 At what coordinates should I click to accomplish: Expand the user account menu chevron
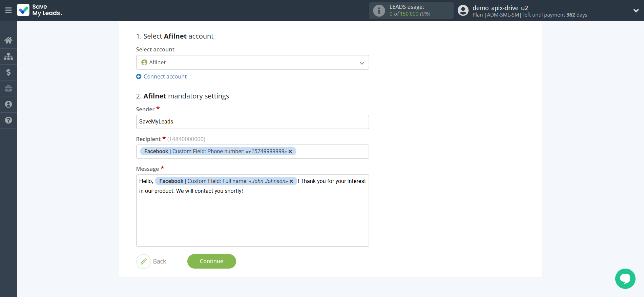636,10
